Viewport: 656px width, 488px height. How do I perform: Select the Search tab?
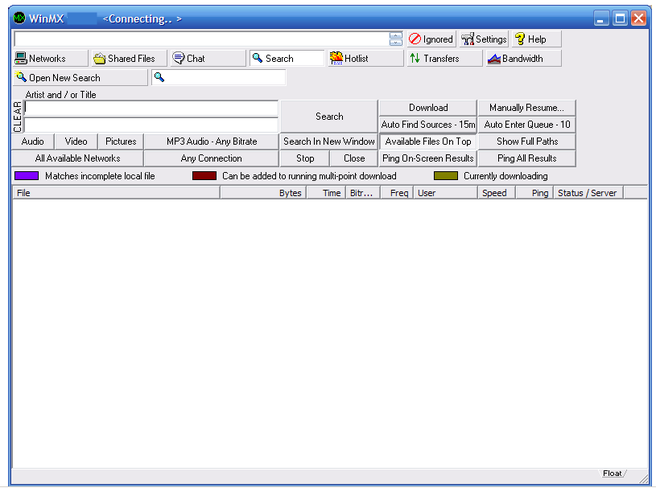(287, 58)
